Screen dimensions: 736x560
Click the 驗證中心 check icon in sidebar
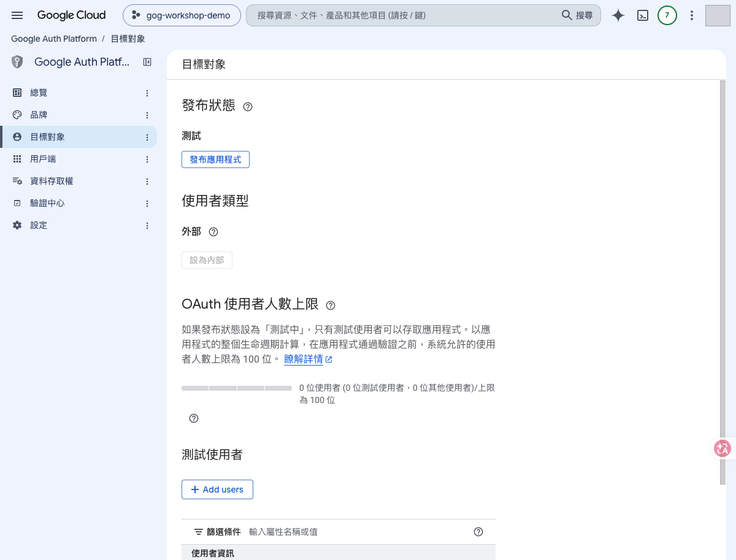click(17, 203)
